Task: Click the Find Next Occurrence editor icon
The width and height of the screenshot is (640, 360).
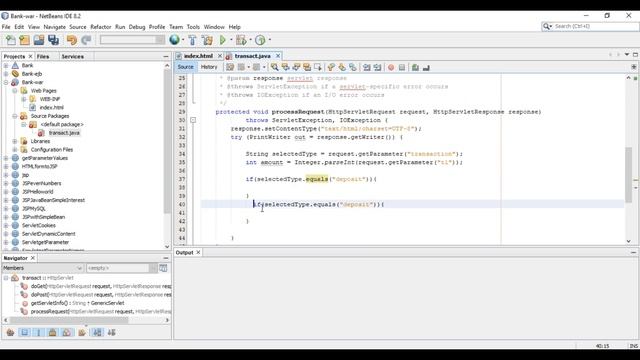Action: tap(296, 67)
